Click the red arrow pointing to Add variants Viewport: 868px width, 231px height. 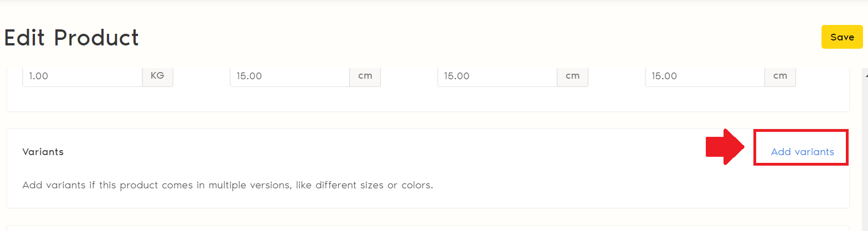(724, 147)
